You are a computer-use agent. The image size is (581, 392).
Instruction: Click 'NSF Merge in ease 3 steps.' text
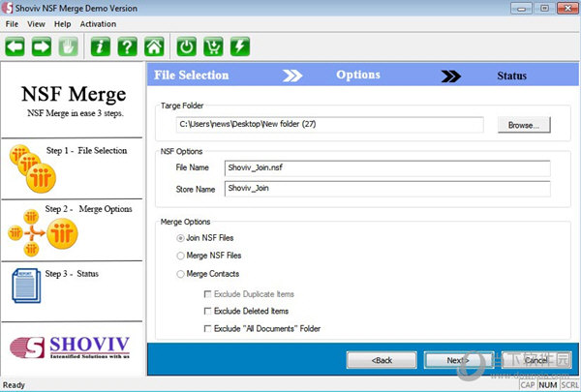76,113
